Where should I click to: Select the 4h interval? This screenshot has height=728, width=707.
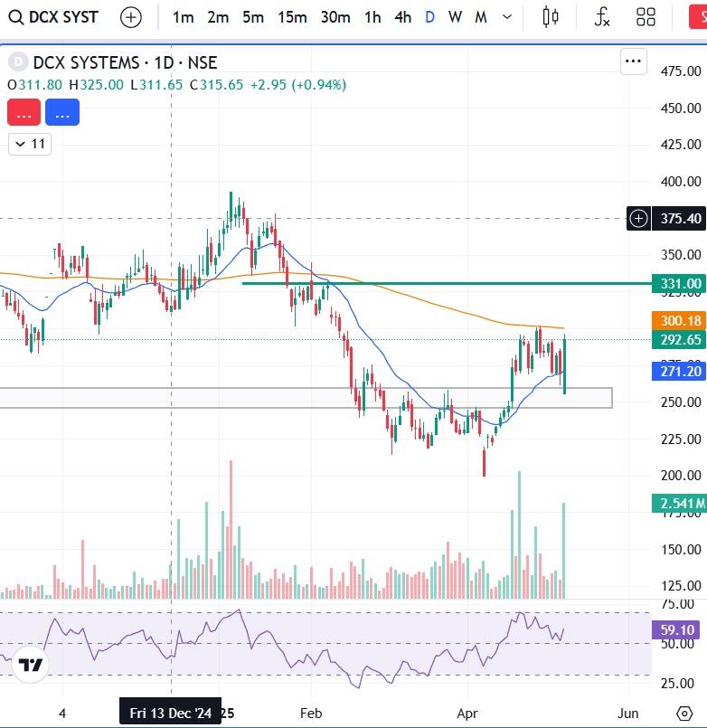coord(402,18)
